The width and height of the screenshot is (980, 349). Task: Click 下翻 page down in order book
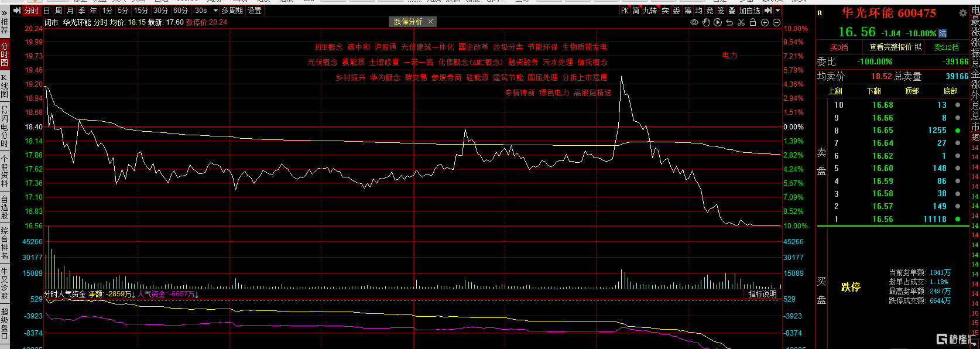coord(873,91)
